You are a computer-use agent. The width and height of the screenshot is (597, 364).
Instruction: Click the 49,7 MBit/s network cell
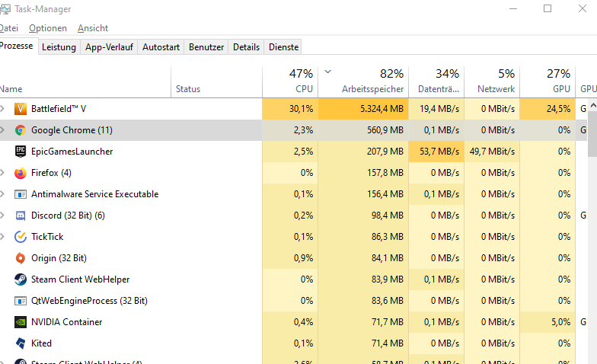pyautogui.click(x=492, y=152)
